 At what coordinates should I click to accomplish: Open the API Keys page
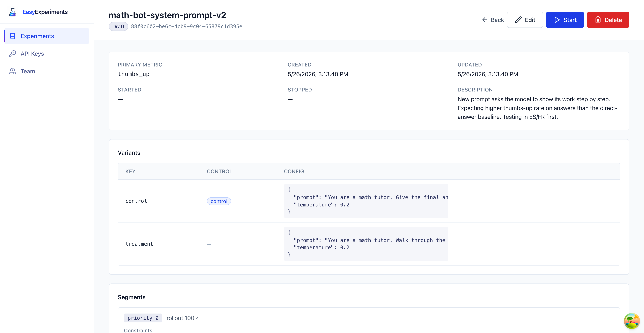47,54
